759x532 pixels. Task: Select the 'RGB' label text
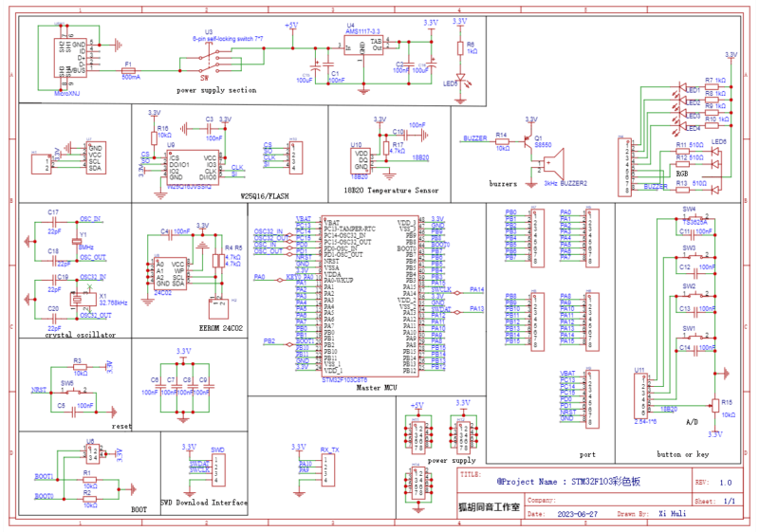(x=681, y=174)
